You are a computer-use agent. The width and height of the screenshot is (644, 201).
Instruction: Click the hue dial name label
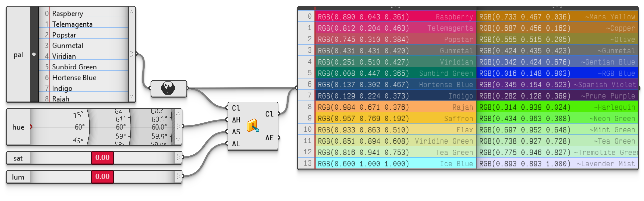pos(18,127)
